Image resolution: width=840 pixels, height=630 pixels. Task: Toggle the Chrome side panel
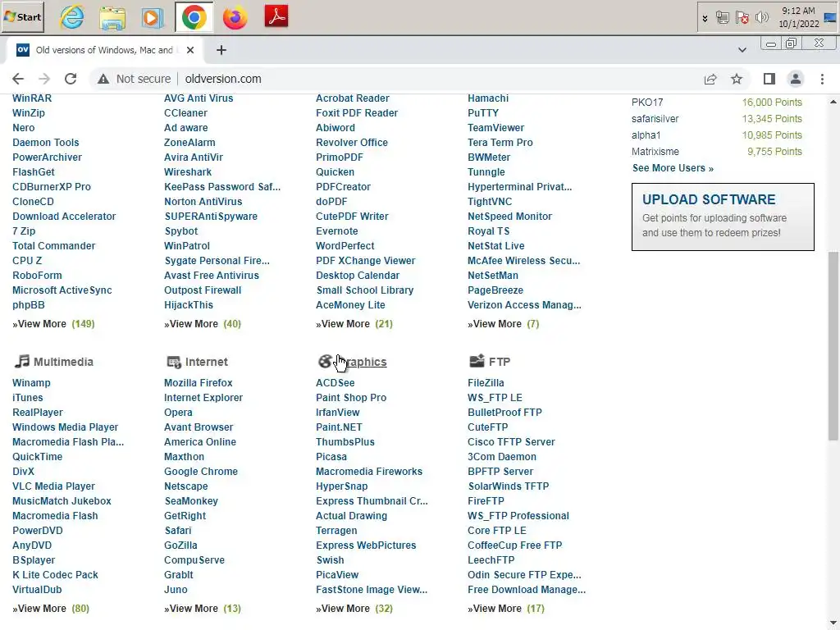pos(769,80)
